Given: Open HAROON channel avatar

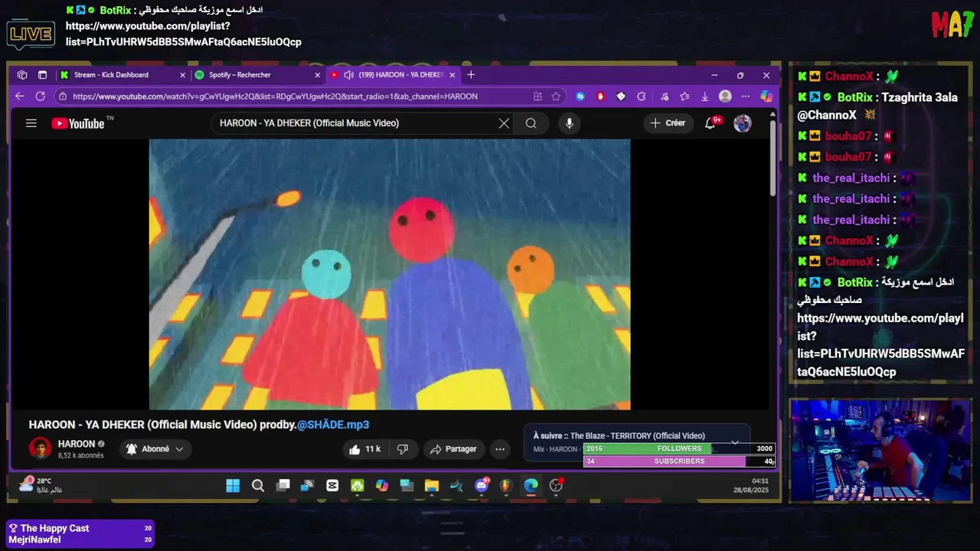Looking at the screenshot, I should [40, 448].
